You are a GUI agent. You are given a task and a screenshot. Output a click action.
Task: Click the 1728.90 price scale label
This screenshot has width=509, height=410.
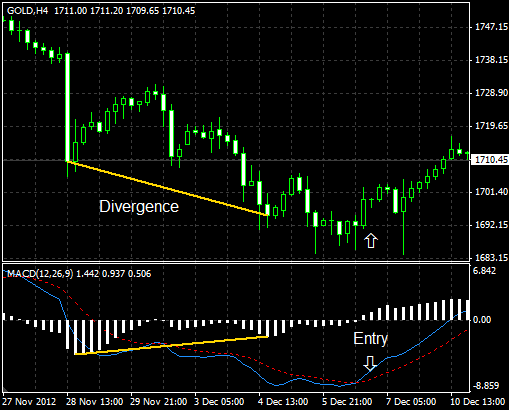[491, 93]
